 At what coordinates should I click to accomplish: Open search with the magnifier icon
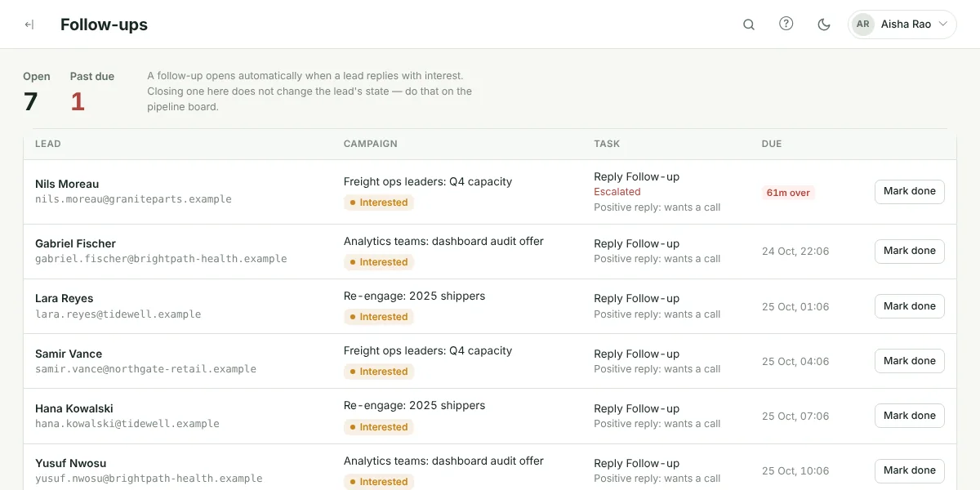pos(749,24)
